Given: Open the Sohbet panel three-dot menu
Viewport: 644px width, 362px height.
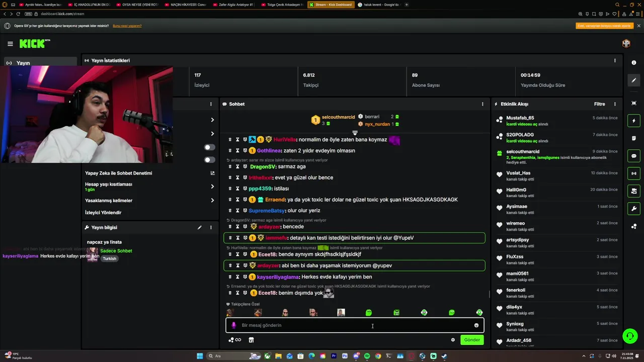Looking at the screenshot, I should pyautogui.click(x=482, y=104).
